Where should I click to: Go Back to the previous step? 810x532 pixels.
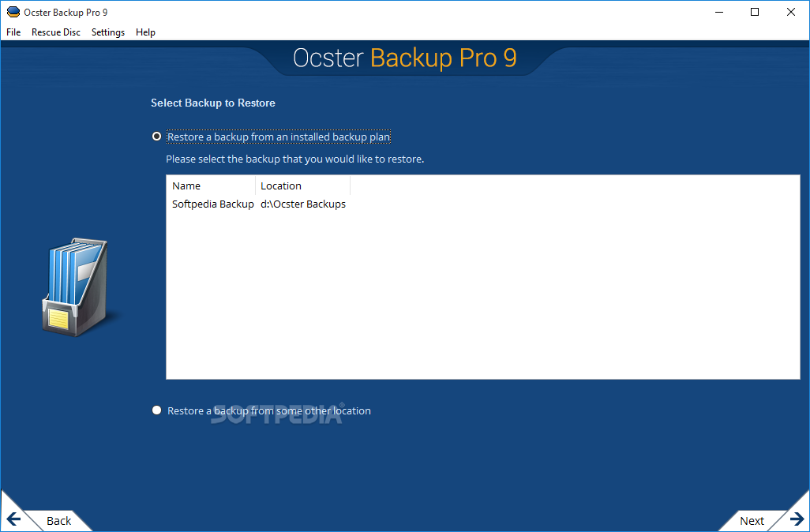pyautogui.click(x=58, y=521)
